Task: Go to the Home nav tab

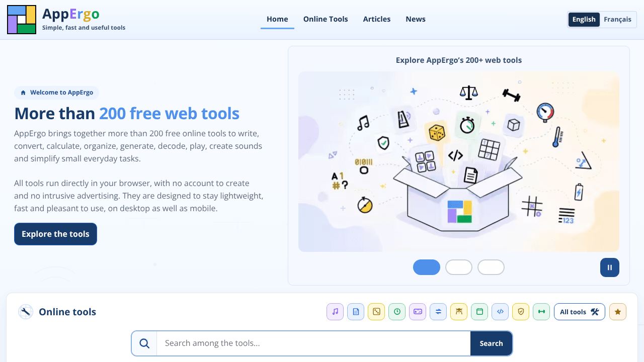Action: point(277,19)
